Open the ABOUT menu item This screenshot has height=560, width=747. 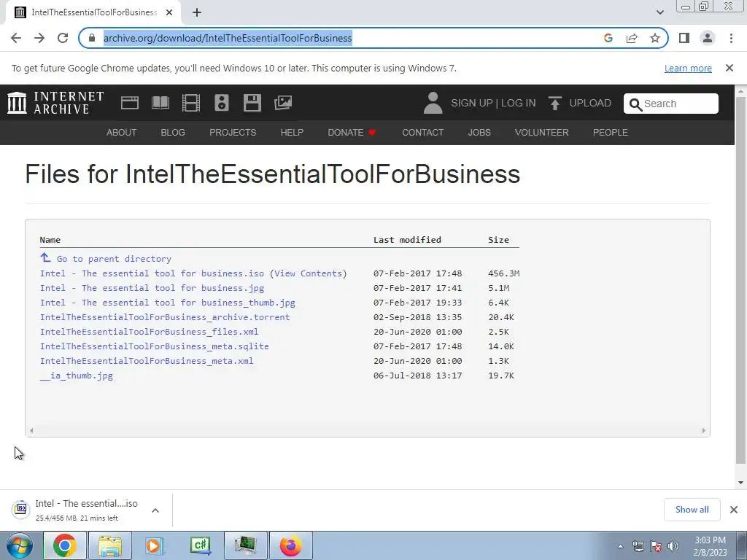[x=122, y=133]
